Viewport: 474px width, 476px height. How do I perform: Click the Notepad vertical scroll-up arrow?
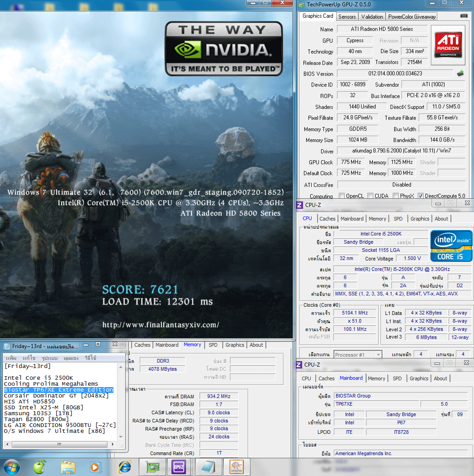pos(121,367)
